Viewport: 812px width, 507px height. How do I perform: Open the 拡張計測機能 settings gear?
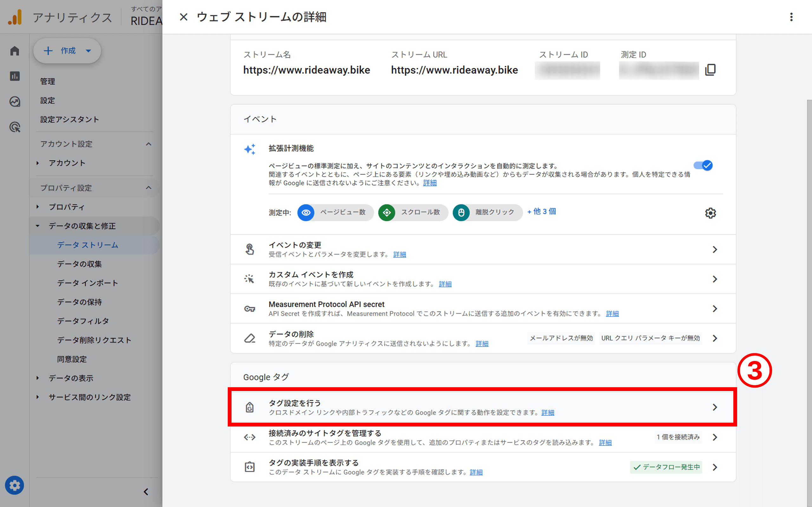click(x=711, y=213)
